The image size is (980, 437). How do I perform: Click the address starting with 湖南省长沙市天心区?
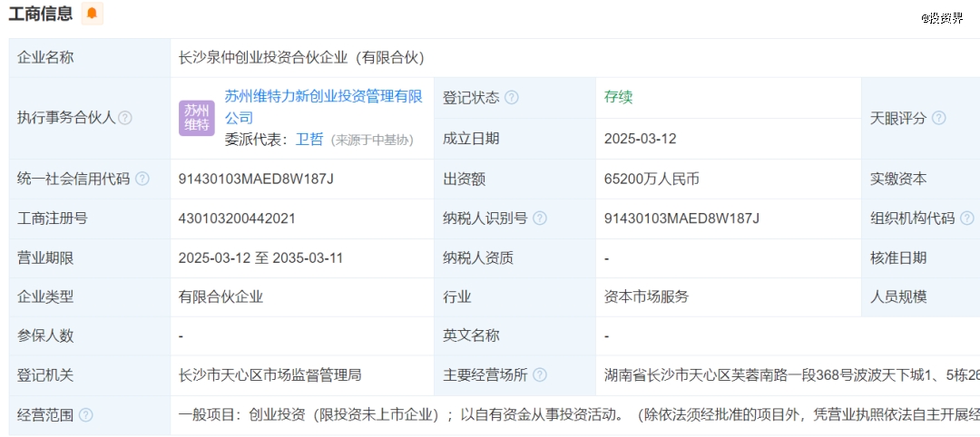[791, 375]
